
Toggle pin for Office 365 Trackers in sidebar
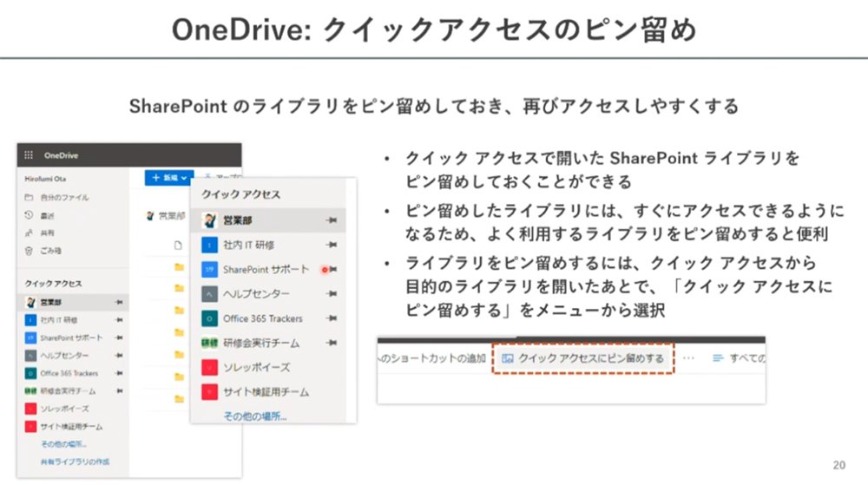coord(119,373)
